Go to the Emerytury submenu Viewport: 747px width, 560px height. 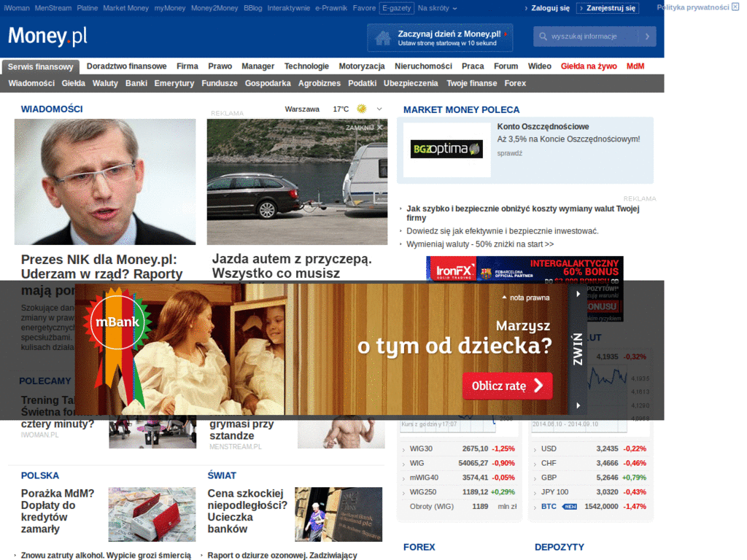174,83
